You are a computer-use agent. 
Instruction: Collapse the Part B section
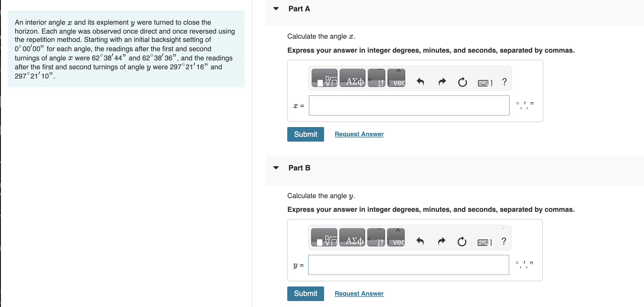(276, 168)
